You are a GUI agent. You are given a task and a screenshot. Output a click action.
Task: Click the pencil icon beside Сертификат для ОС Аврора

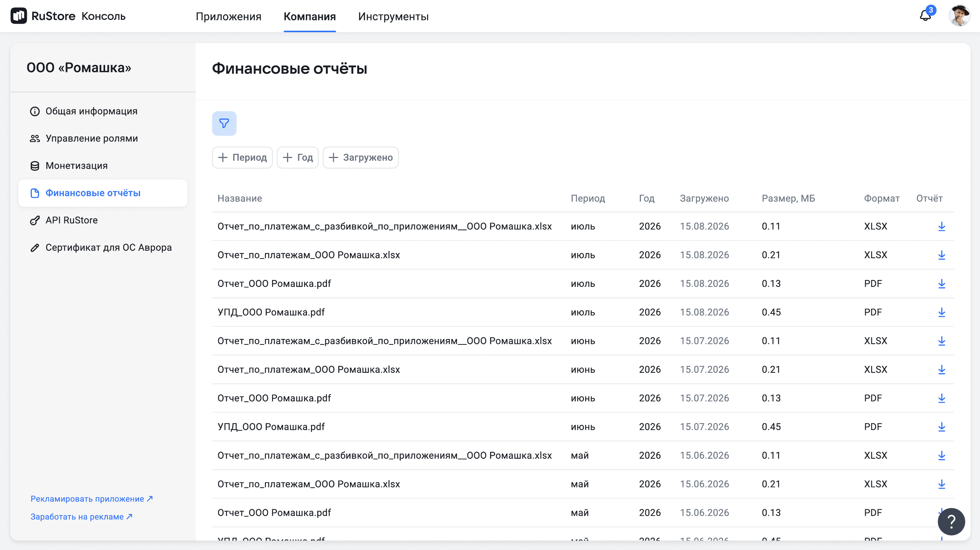point(35,247)
